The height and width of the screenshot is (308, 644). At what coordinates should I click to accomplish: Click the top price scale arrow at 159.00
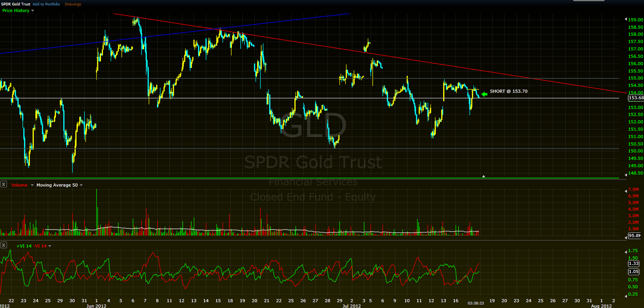625,19
